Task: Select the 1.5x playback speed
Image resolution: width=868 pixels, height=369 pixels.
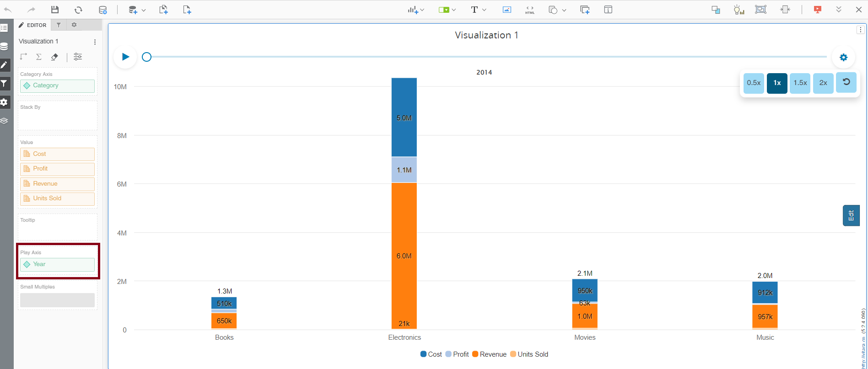Action: point(800,83)
